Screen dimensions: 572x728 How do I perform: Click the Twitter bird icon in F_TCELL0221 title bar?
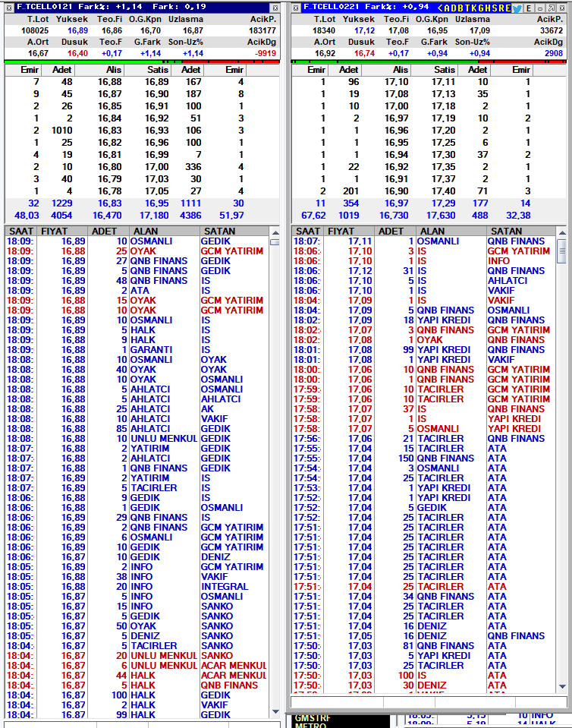517,8
